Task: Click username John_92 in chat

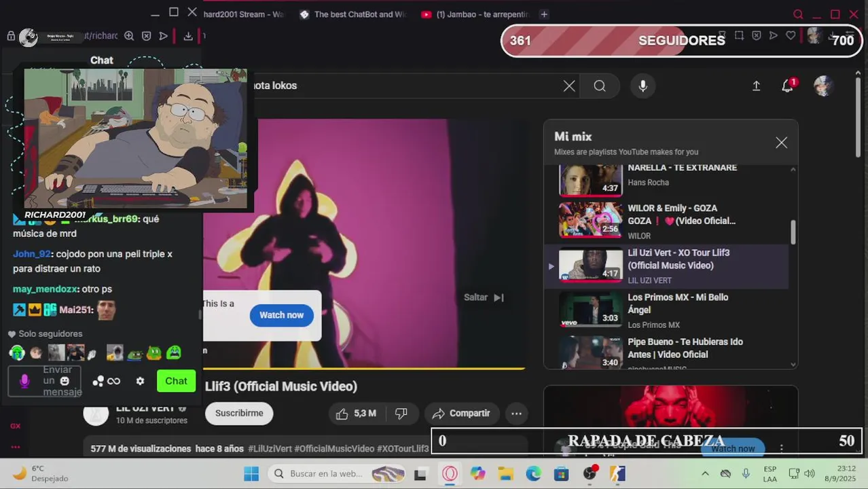Action: (x=32, y=254)
